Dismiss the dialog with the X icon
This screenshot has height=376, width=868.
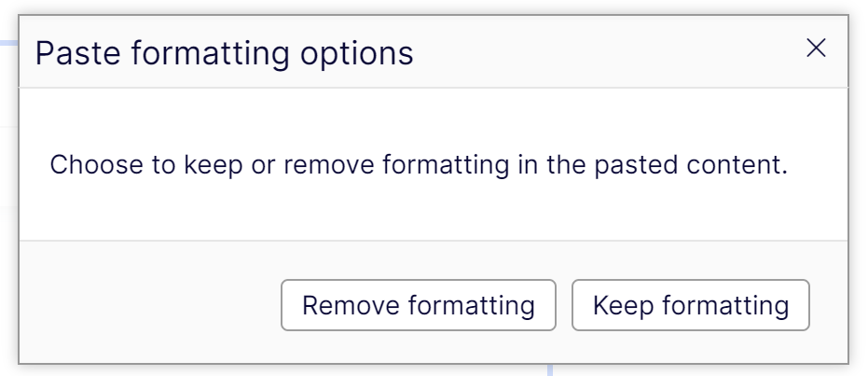pos(816,49)
